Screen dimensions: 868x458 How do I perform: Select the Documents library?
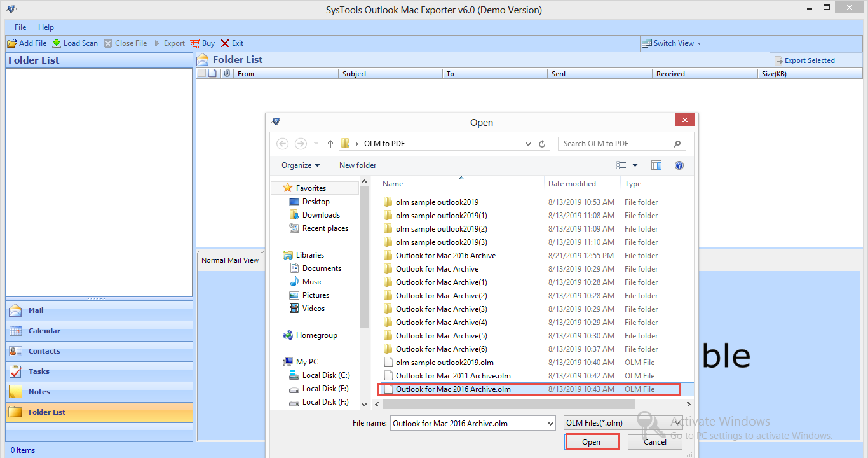tap(322, 268)
